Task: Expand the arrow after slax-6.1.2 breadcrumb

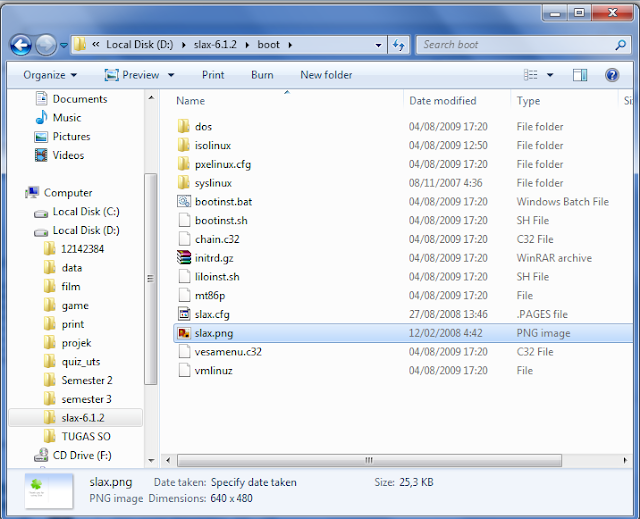Action: click(247, 45)
